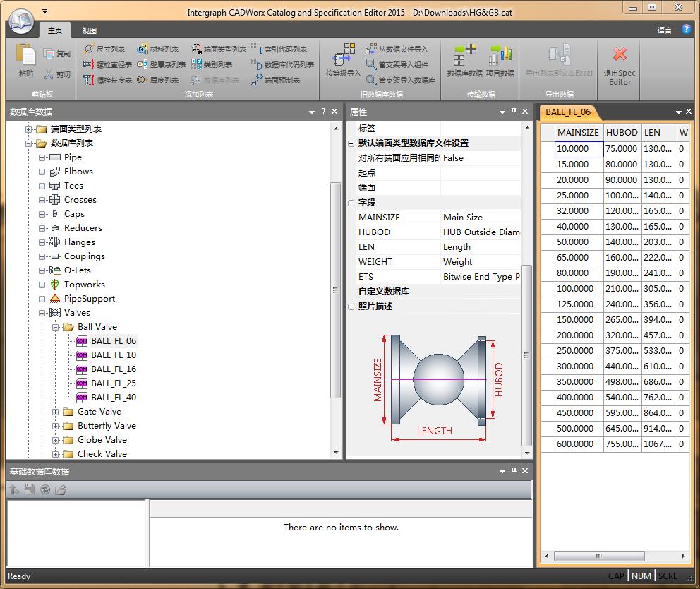Switch to the 主页 ribbon tab
Image resolution: width=700 pixels, height=589 pixels.
coord(55,30)
